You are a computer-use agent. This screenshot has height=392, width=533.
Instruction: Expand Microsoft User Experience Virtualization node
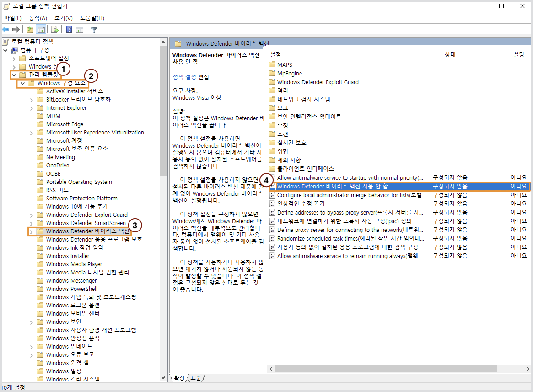[x=31, y=133]
